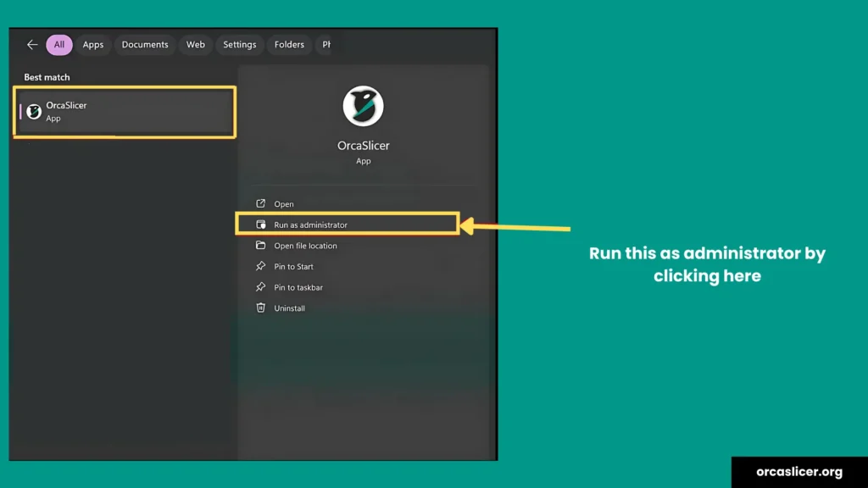Screen dimensions: 868x488
Task: Click the OrcaSlicer name in details pane
Action: [x=363, y=146]
